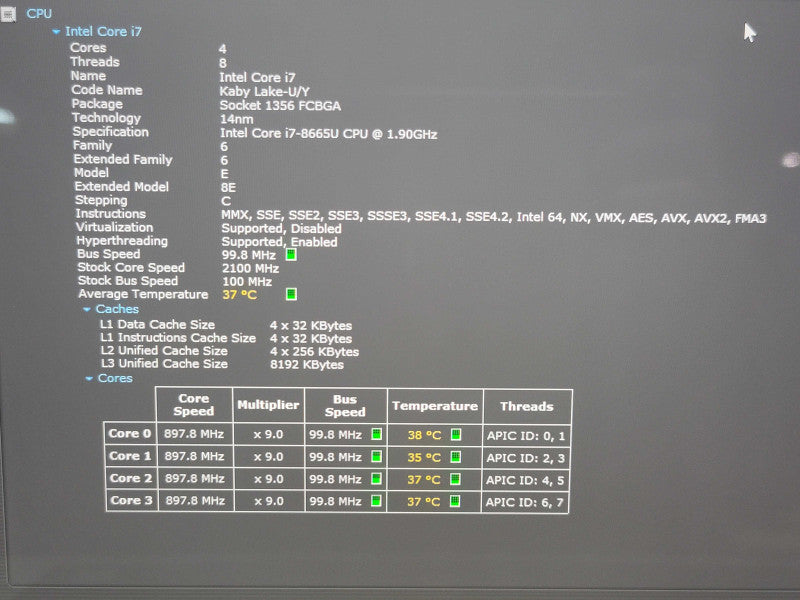
Task: Click the green graph icon beside Bus Speed 99.8 MHz
Action: 291,254
